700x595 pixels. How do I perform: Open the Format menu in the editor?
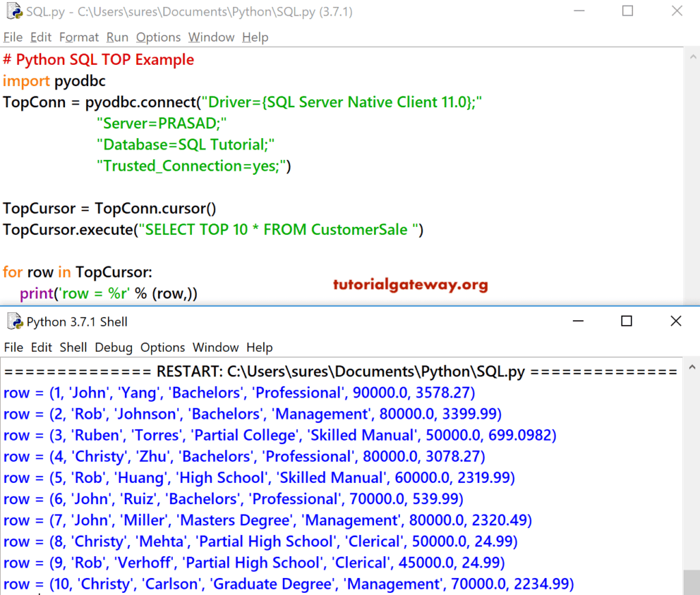(79, 37)
